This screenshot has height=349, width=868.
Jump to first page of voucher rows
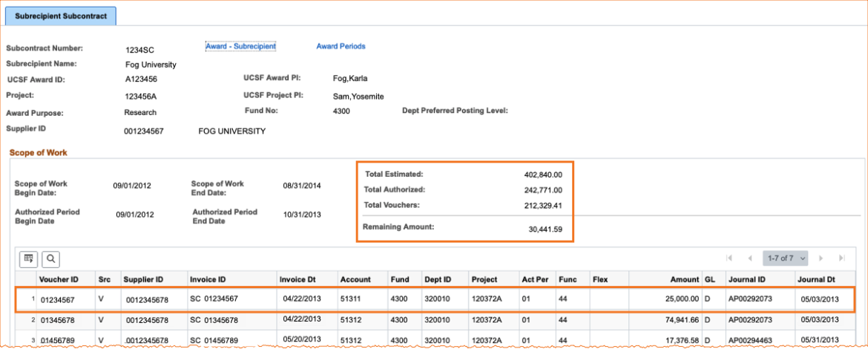(x=730, y=258)
